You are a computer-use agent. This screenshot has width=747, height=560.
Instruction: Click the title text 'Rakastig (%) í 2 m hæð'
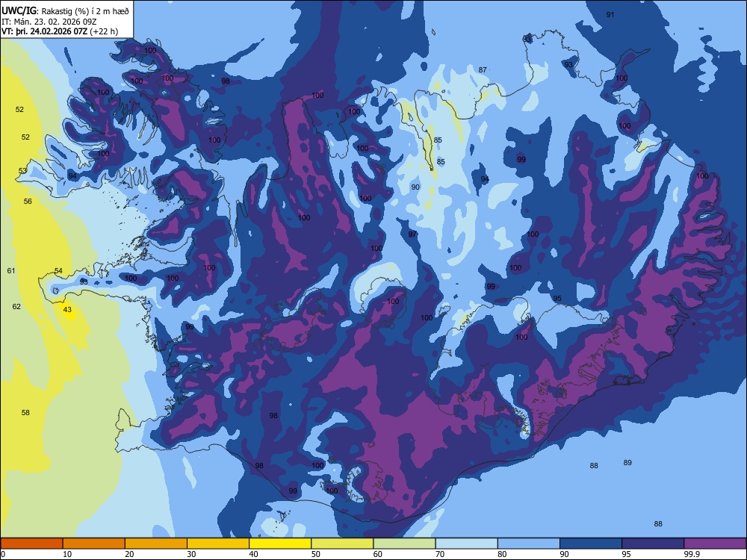pyautogui.click(x=85, y=11)
